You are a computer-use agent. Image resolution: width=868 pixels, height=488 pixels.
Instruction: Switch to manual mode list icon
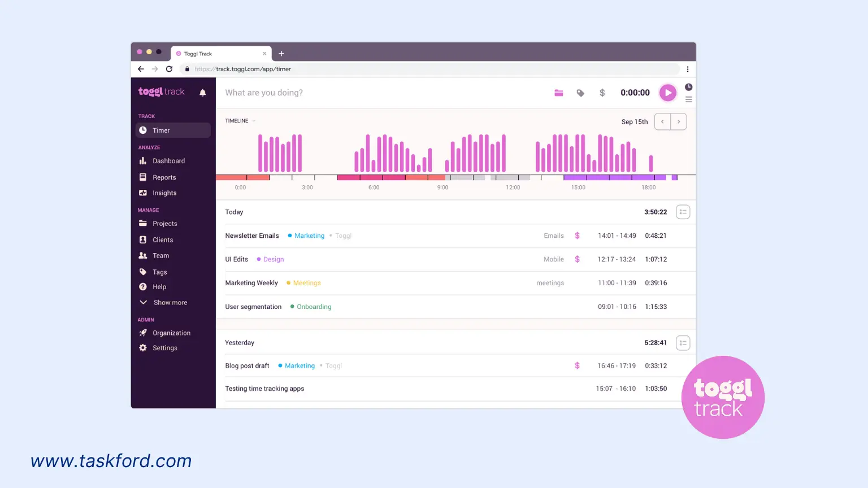click(688, 99)
